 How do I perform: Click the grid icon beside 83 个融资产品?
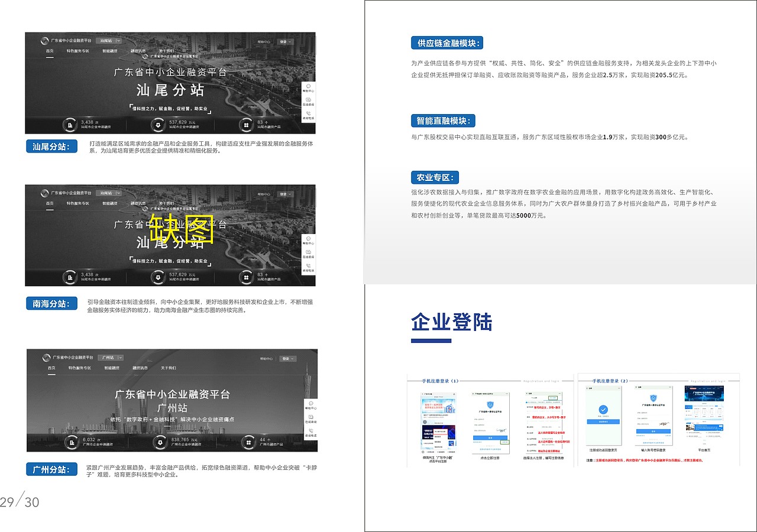[246, 125]
